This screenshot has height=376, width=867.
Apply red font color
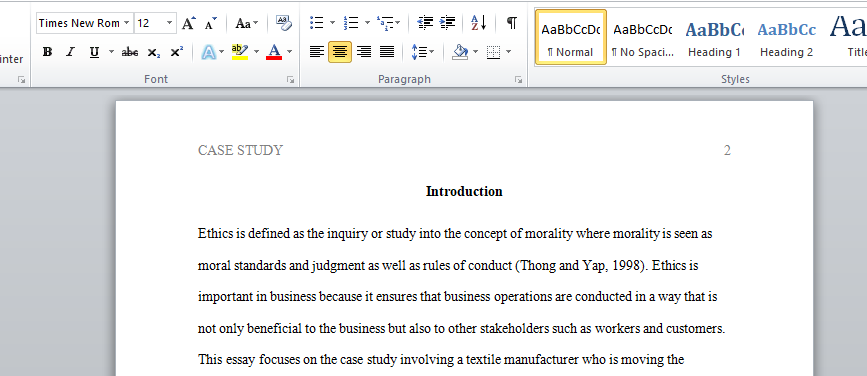tap(274, 52)
